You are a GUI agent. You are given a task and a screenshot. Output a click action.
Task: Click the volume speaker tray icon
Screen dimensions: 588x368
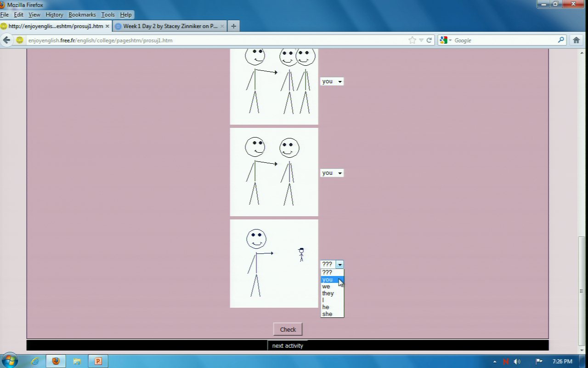(x=517, y=362)
